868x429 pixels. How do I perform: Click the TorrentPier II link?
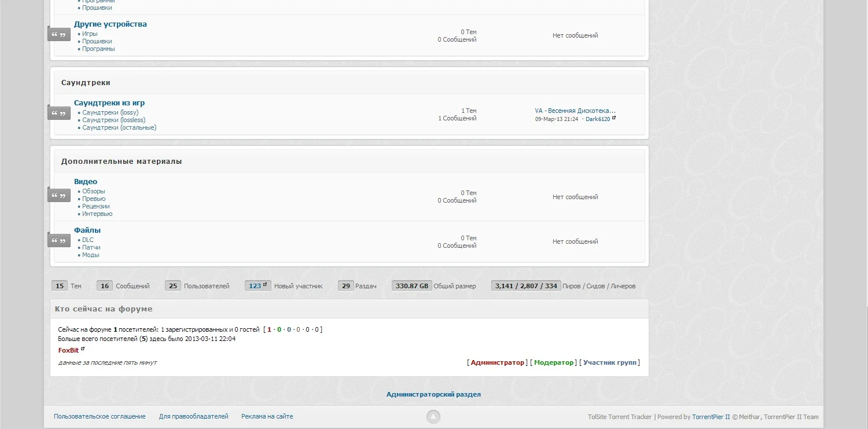(x=711, y=417)
